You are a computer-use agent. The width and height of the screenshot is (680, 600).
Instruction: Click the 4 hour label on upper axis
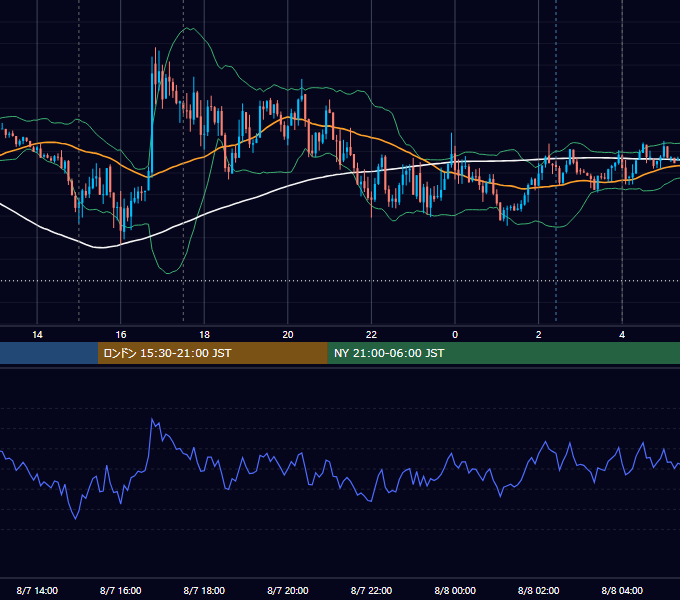point(622,335)
